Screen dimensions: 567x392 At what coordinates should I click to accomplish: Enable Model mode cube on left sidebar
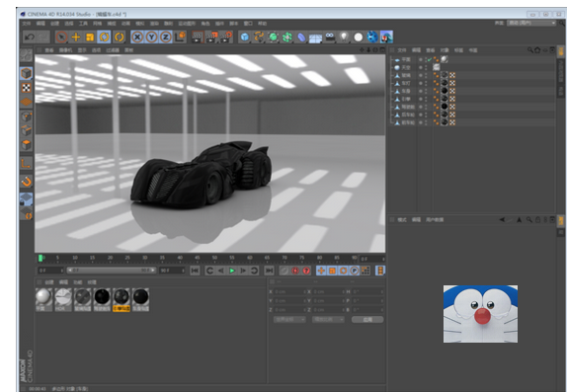26,73
